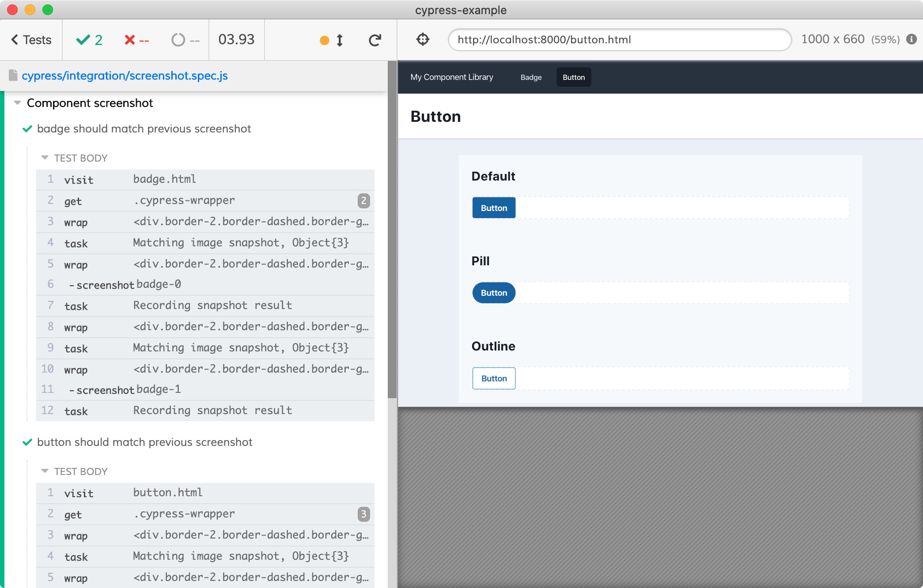The height and width of the screenshot is (588, 923).
Task: Click the red failed X count
Action: (136, 40)
